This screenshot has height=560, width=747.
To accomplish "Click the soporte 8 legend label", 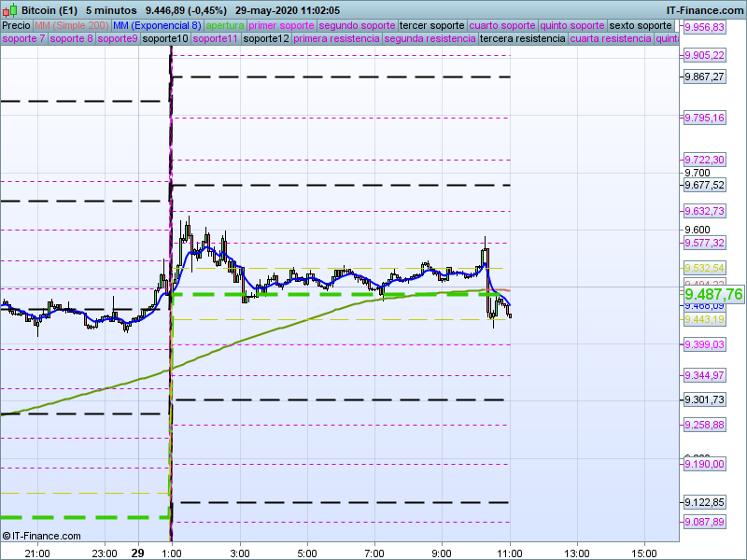I will (71, 38).
